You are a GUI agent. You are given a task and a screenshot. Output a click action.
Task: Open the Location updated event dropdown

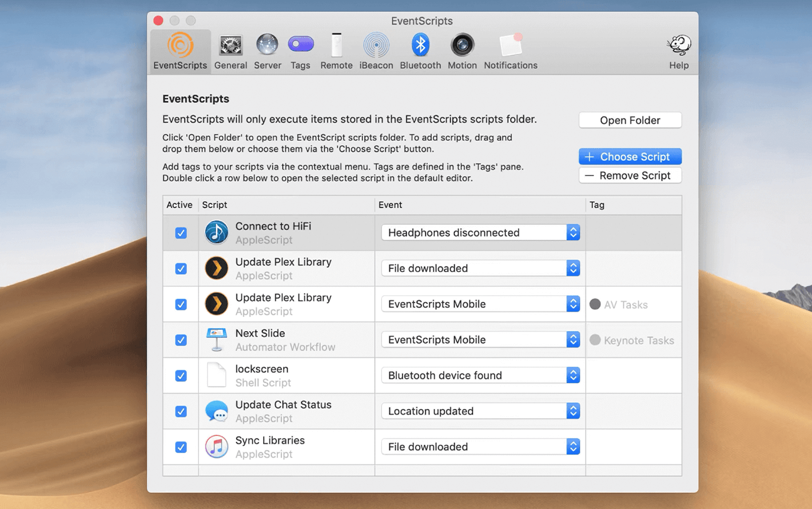[480, 411]
